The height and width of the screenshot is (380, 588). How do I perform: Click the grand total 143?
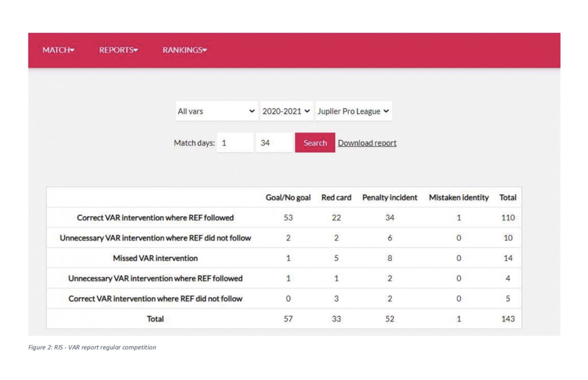tap(508, 319)
